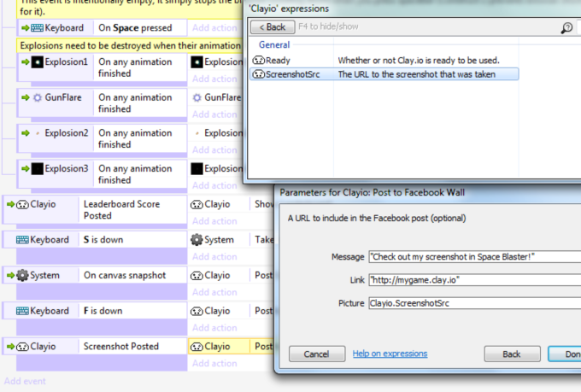Image resolution: width=581 pixels, height=392 pixels.
Task: Select the Explosion1 object icon in condition
Action: (x=37, y=61)
